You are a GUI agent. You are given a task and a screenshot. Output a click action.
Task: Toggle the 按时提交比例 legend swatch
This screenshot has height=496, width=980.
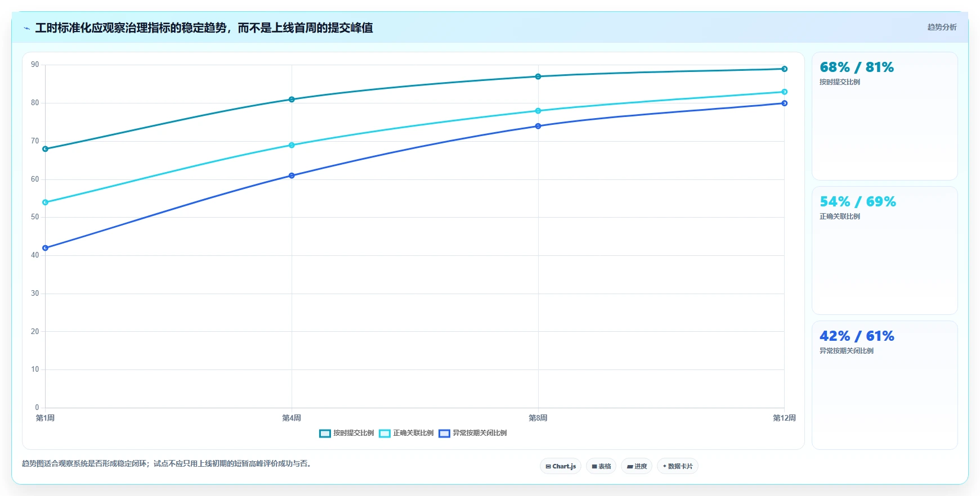tap(325, 434)
